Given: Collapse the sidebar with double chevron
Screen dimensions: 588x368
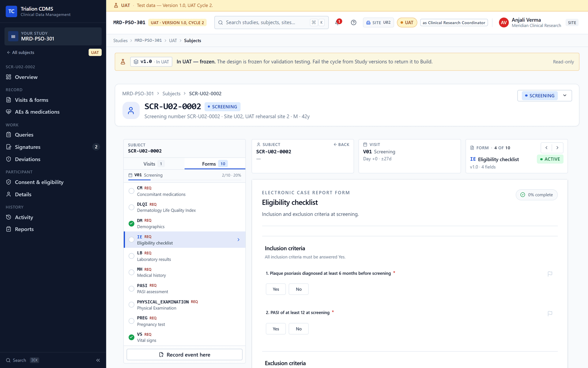Looking at the screenshot, I should click(98, 360).
